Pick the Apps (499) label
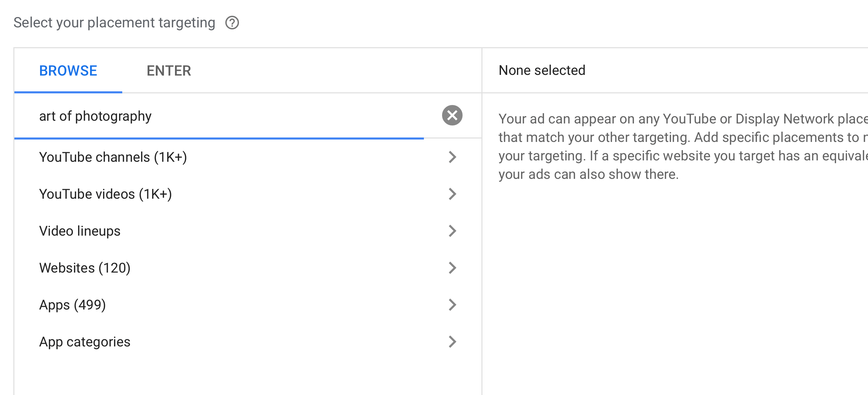 [x=73, y=305]
